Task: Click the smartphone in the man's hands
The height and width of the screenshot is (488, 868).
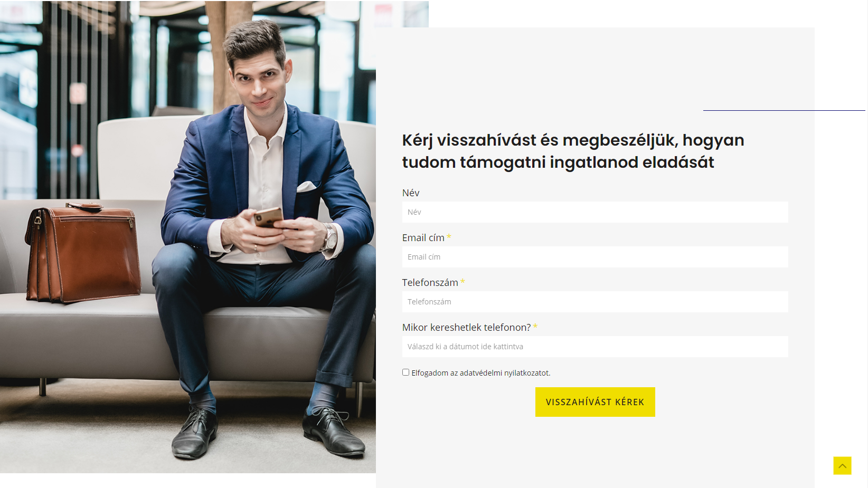Action: point(268,217)
